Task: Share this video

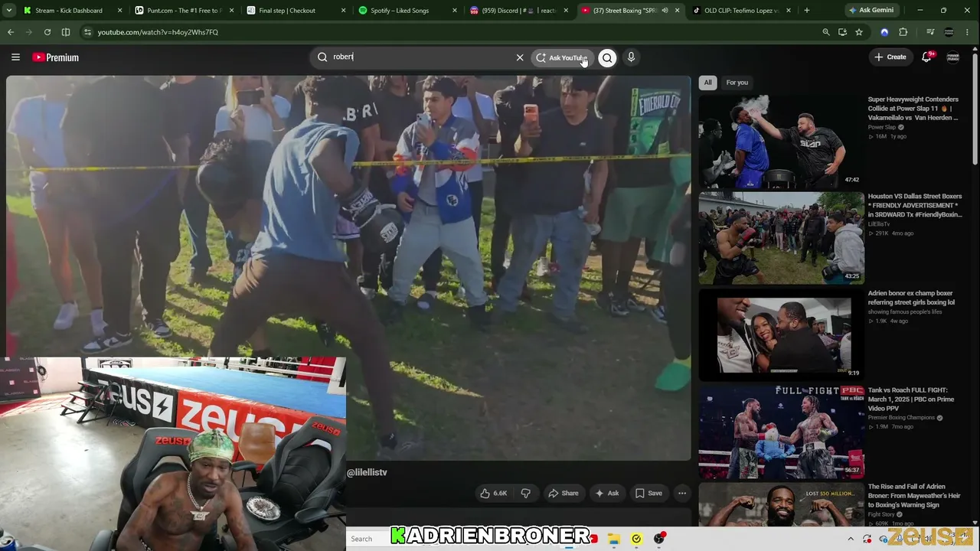Action: [563, 494]
